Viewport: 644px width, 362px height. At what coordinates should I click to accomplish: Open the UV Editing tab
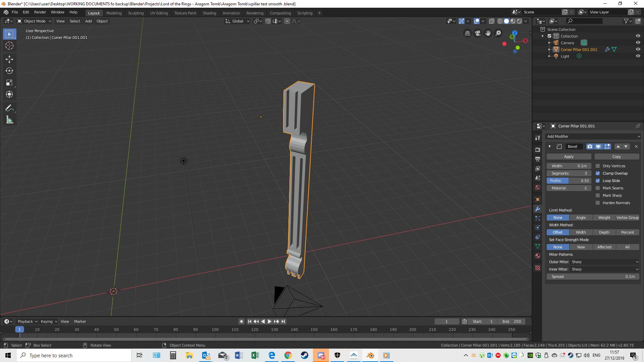[158, 12]
